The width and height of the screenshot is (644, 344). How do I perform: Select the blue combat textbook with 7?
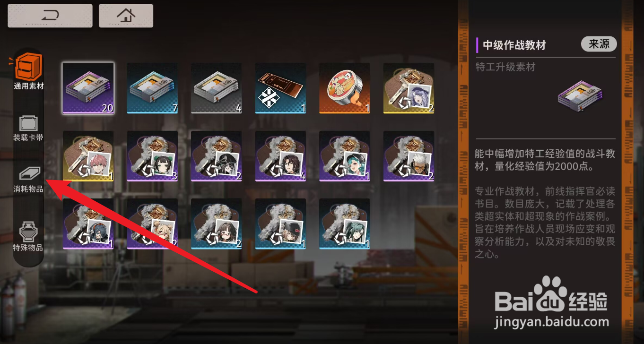[152, 88]
